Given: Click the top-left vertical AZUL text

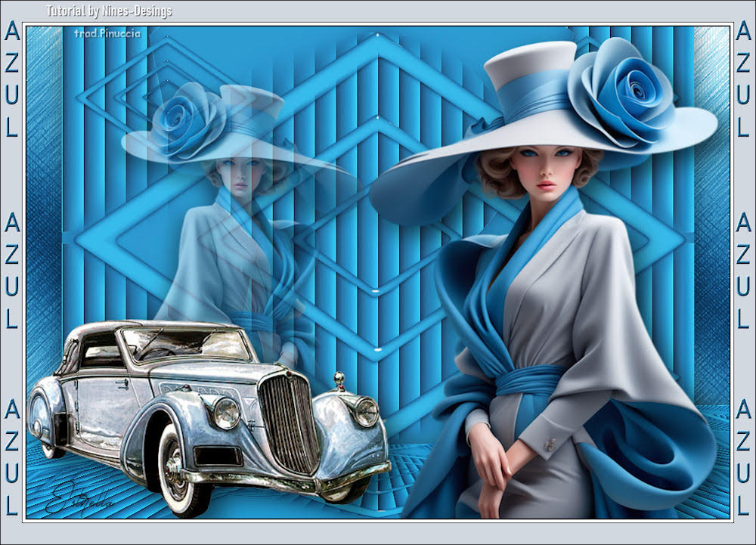Looking at the screenshot, I should pyautogui.click(x=12, y=79).
